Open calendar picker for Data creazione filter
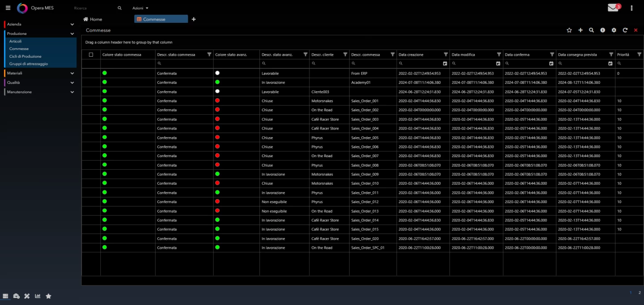644x305 pixels. 445,64
